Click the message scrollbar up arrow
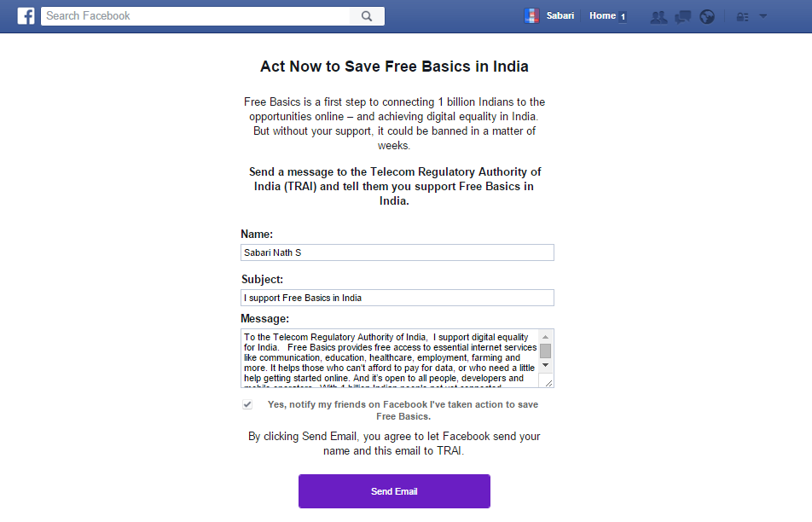The height and width of the screenshot is (522, 812). pos(546,336)
